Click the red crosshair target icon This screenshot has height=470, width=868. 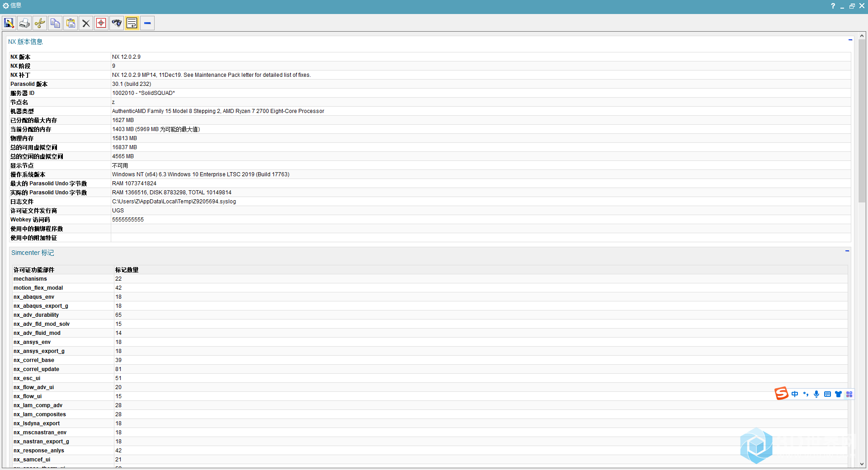click(101, 23)
